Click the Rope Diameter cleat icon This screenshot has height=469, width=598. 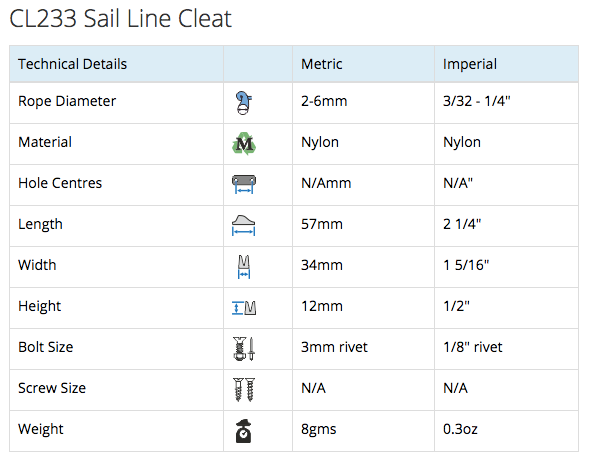coord(244,103)
